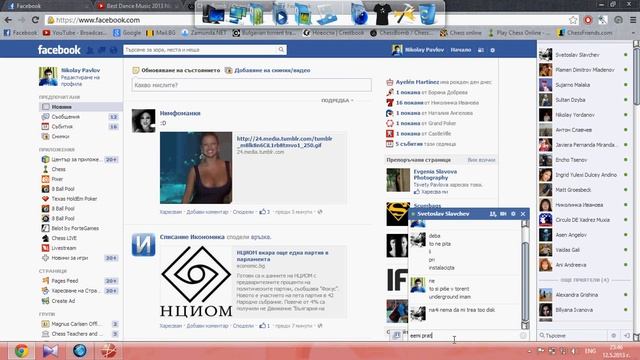The width and height of the screenshot is (640, 360).
Task: Open ChessFriends.com bookmark
Action: [586, 33]
